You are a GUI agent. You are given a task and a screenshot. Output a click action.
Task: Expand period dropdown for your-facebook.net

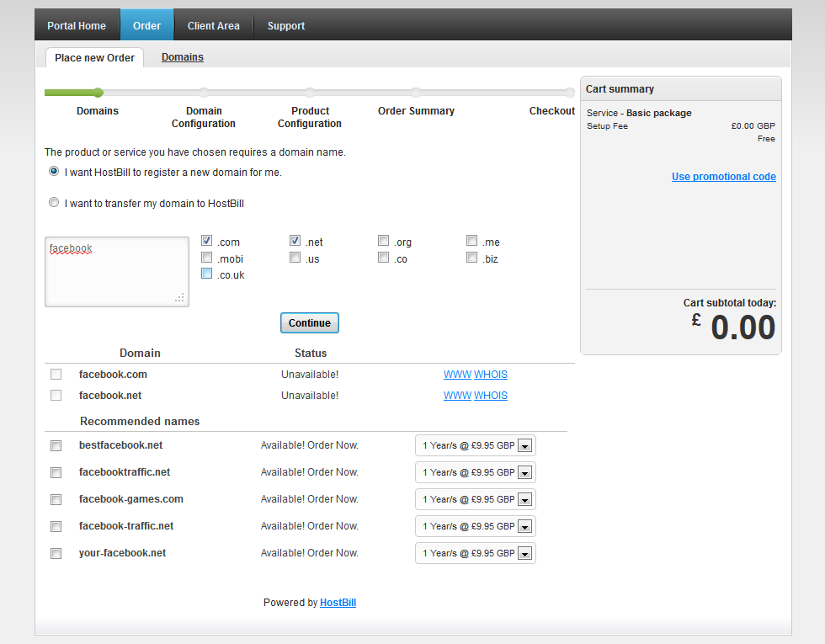475,553
